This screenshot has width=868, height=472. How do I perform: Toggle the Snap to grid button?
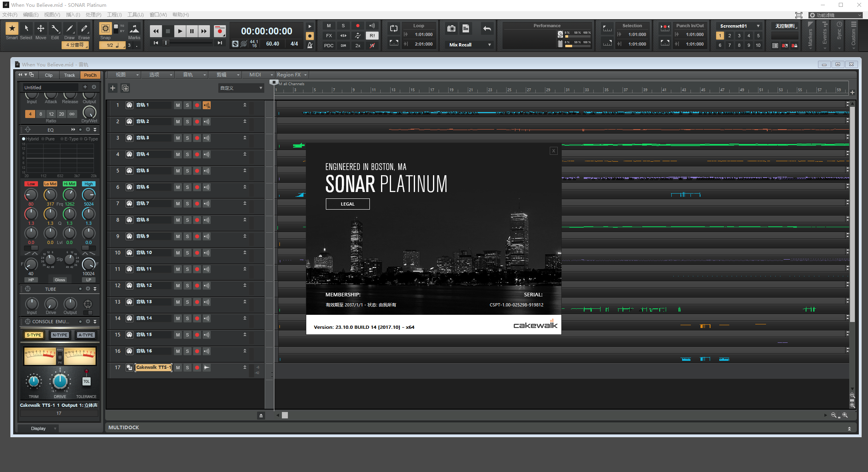click(105, 28)
